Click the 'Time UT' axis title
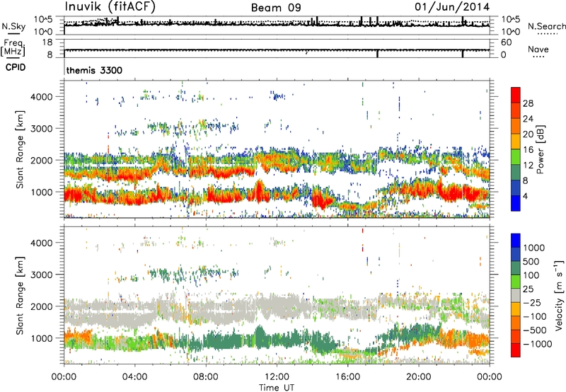Image resolution: width=566 pixels, height=392 pixels. pyautogui.click(x=277, y=388)
